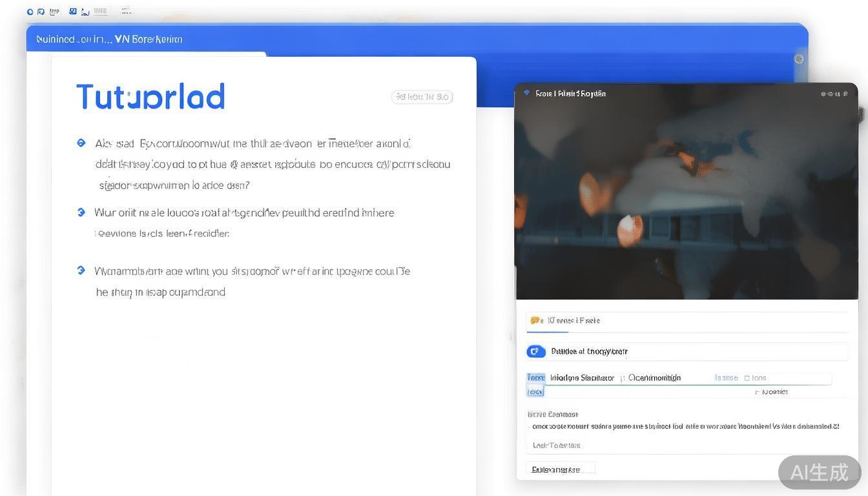Click the blue bullet beside third list paragraph

pyautogui.click(x=81, y=270)
